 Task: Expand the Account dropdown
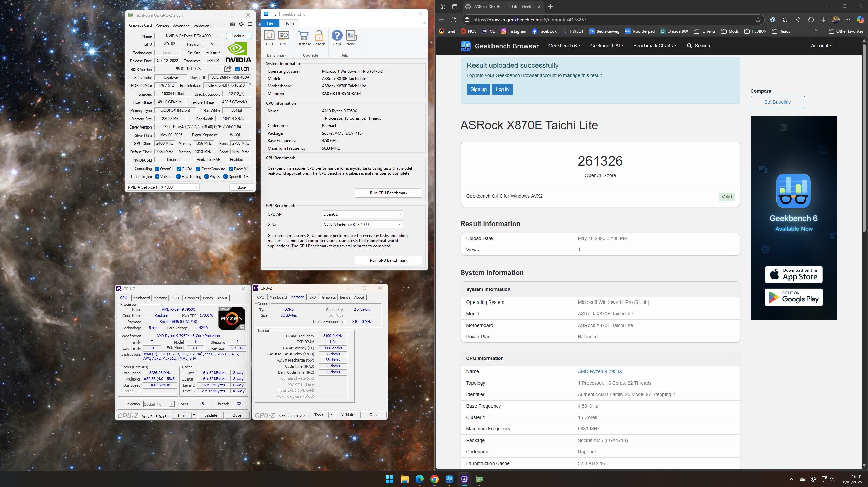(821, 46)
